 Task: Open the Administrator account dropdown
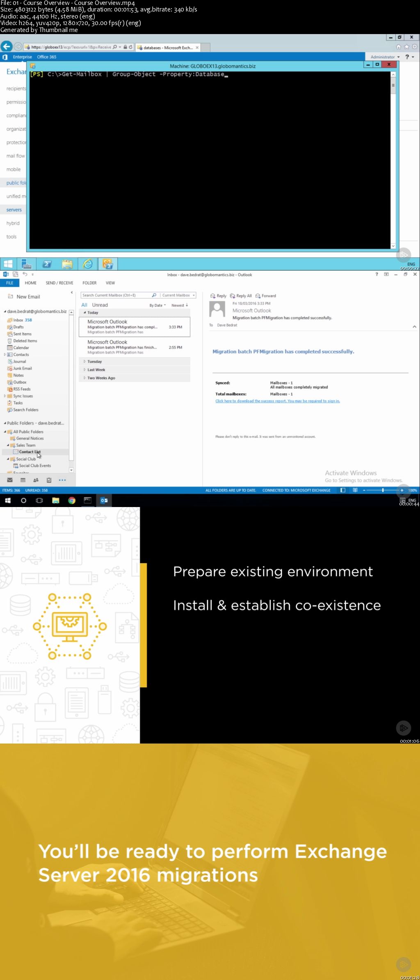click(385, 57)
